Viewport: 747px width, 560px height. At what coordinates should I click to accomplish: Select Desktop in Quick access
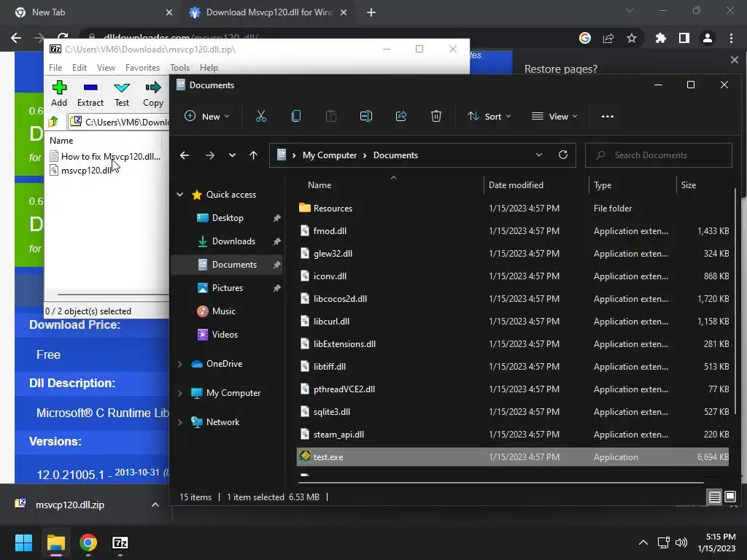coord(228,218)
